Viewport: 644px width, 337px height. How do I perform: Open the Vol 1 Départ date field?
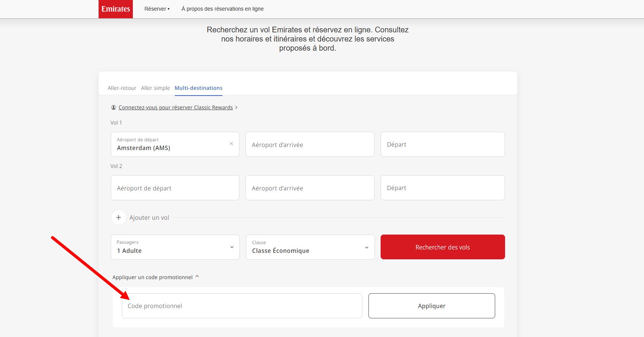pos(443,144)
